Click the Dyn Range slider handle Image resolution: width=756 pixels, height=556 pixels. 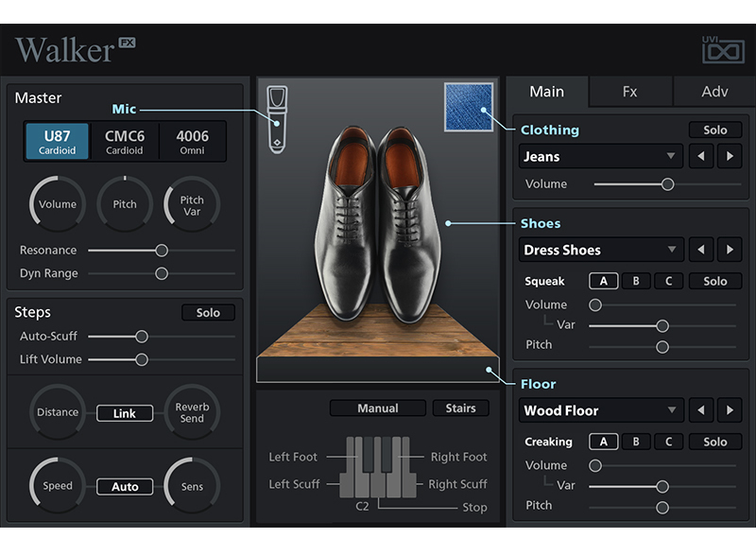pos(162,273)
